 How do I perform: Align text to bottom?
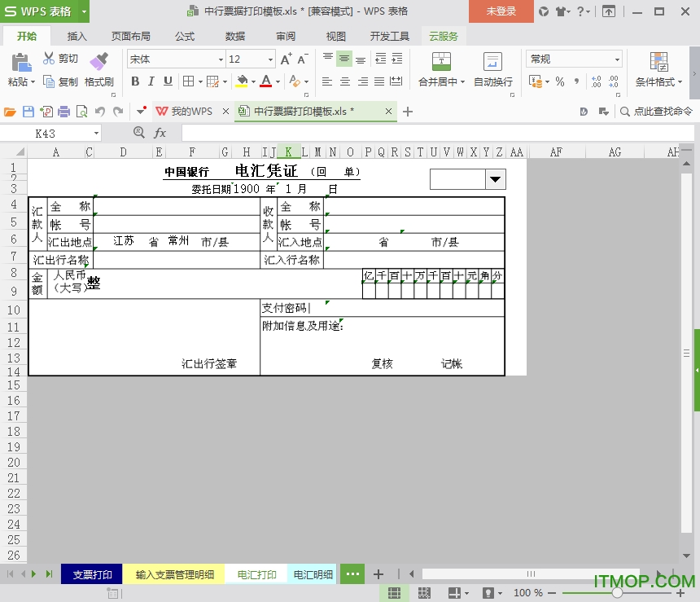[x=361, y=59]
